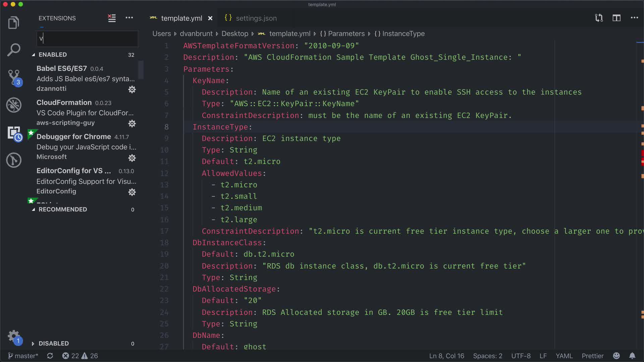The width and height of the screenshot is (644, 362).
Task: Open the Debug view
Action: tap(14, 105)
